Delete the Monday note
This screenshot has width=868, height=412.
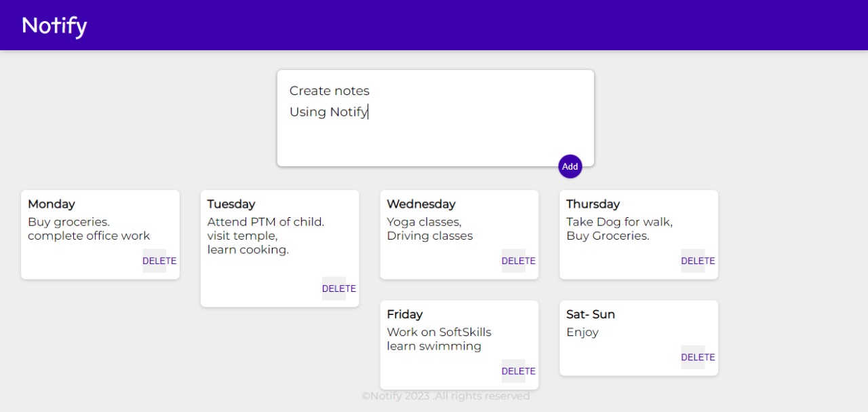(159, 261)
